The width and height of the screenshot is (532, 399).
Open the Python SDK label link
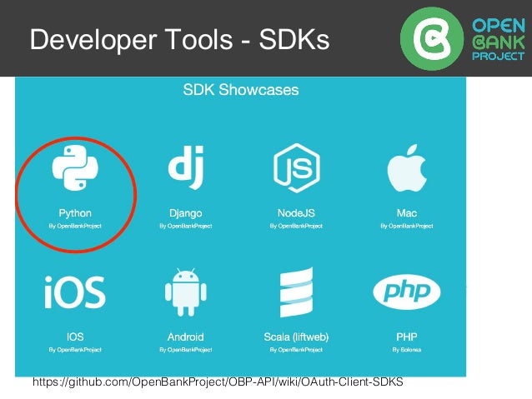75,213
